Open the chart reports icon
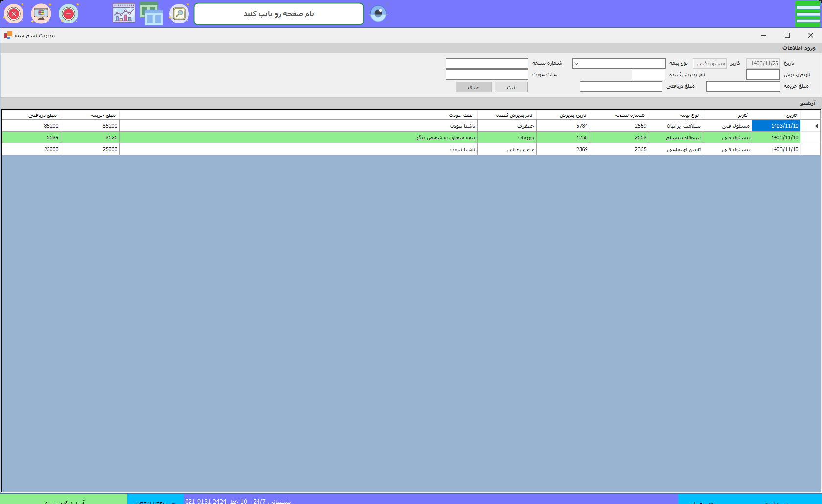The image size is (822, 504). [124, 14]
